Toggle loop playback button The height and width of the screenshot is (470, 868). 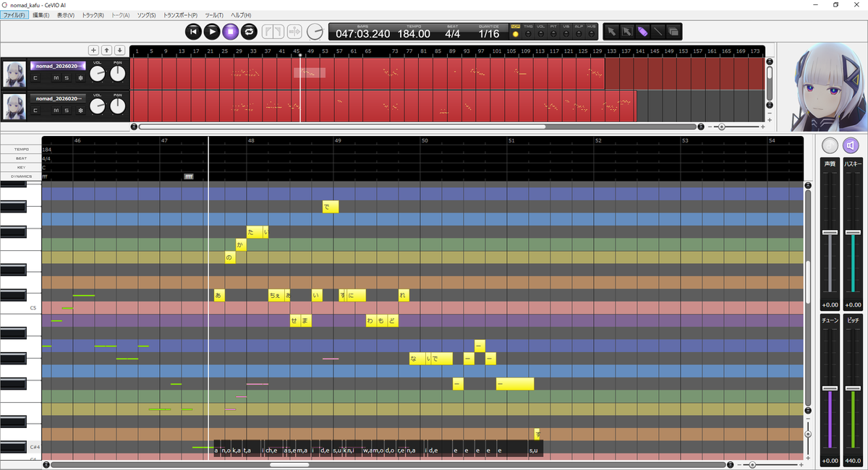249,31
